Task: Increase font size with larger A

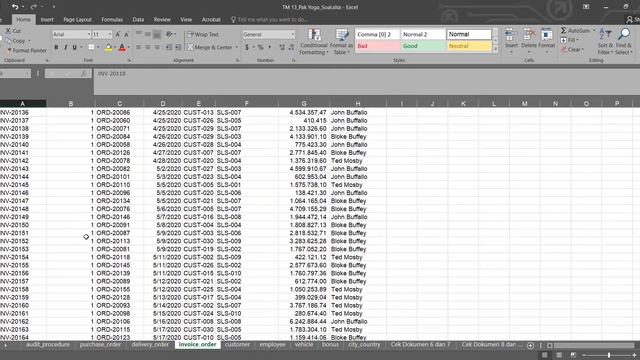Action: 118,35
